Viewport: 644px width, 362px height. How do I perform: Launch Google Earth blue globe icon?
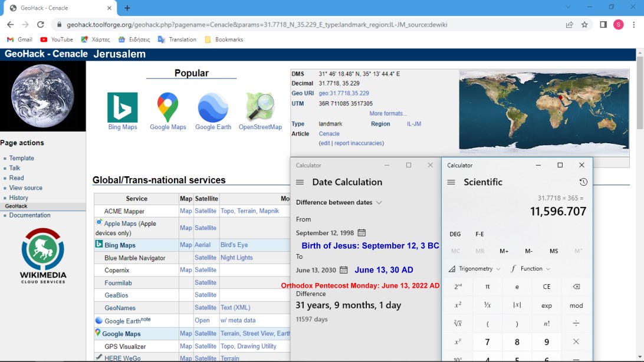213,107
